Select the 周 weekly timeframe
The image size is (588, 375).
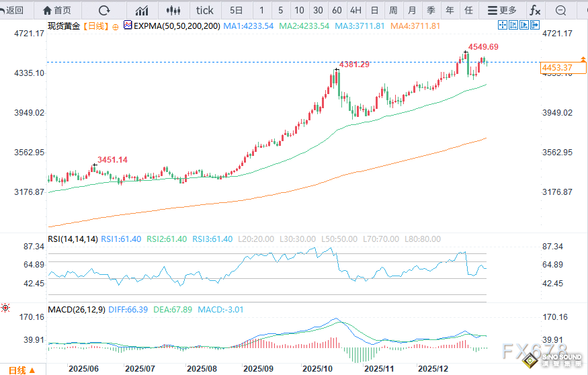tap(393, 10)
